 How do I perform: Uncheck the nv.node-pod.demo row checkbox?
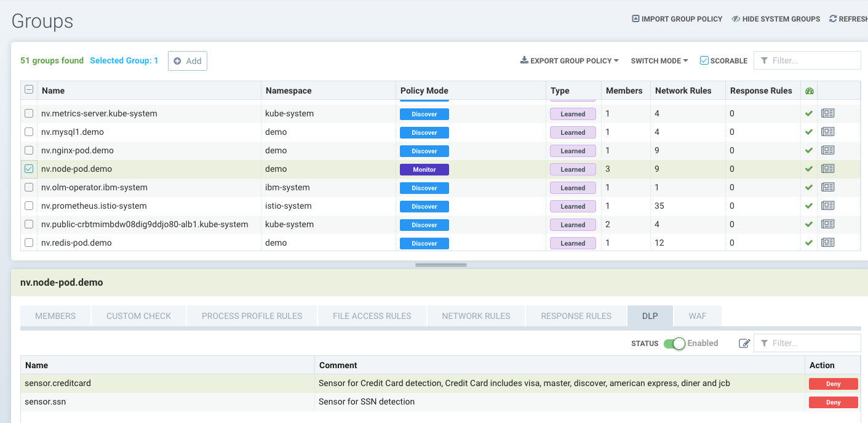click(x=29, y=169)
